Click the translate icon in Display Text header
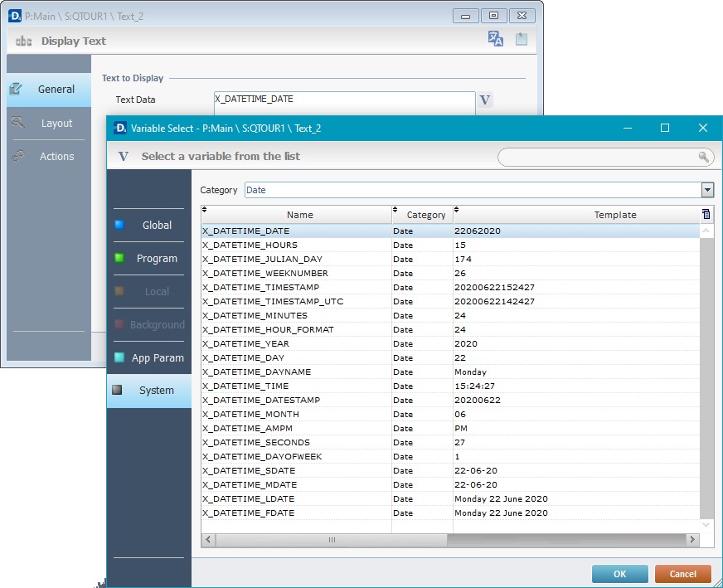Screen dimensions: 723x588 pos(496,39)
